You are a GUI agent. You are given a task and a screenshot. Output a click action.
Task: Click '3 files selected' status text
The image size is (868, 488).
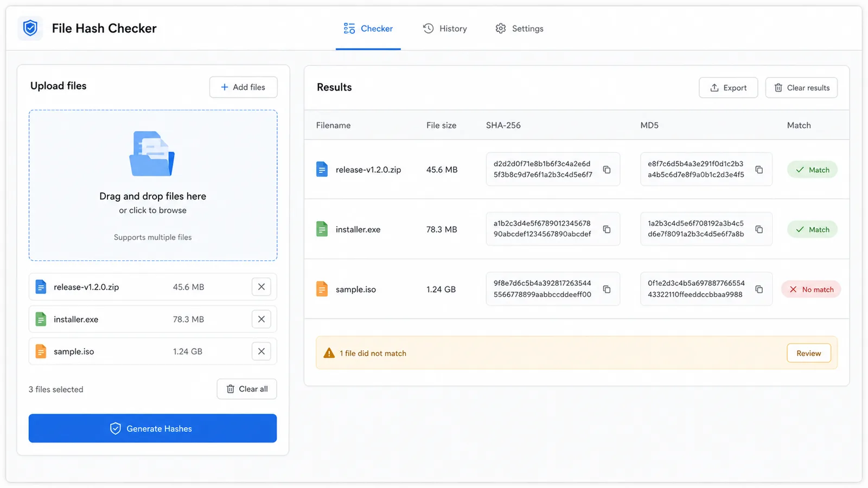[56, 389]
